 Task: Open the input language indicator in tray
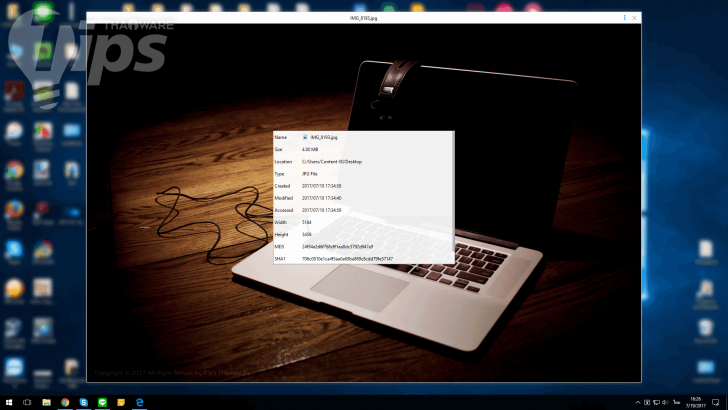click(x=676, y=403)
